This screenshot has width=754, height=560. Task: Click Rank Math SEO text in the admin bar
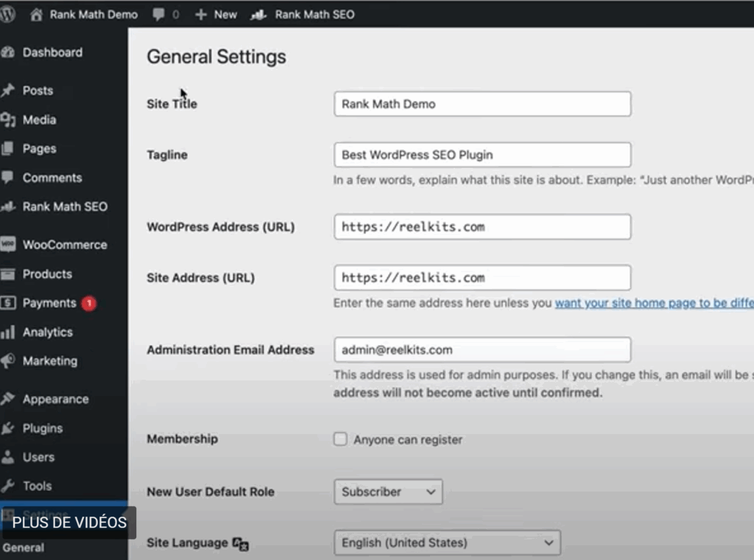(x=314, y=15)
